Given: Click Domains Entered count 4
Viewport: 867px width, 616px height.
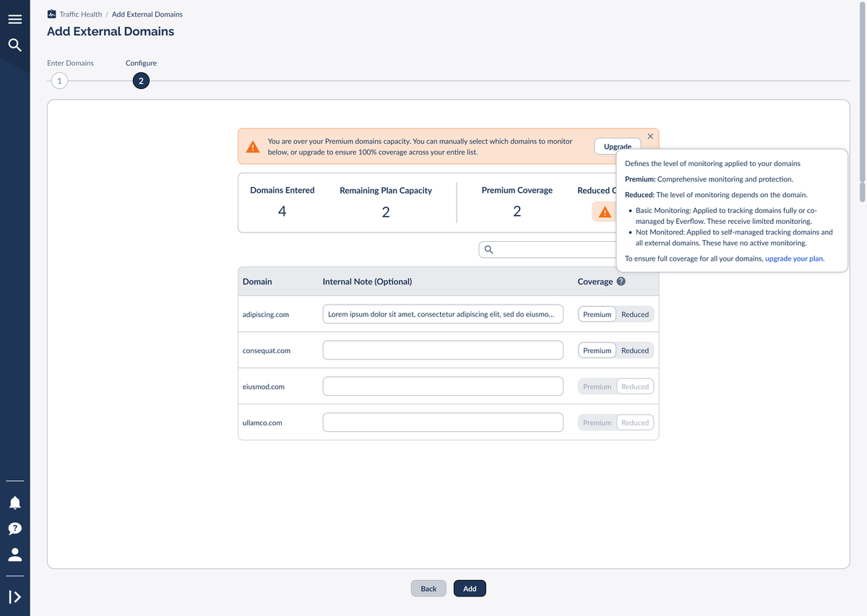Looking at the screenshot, I should 282,212.
